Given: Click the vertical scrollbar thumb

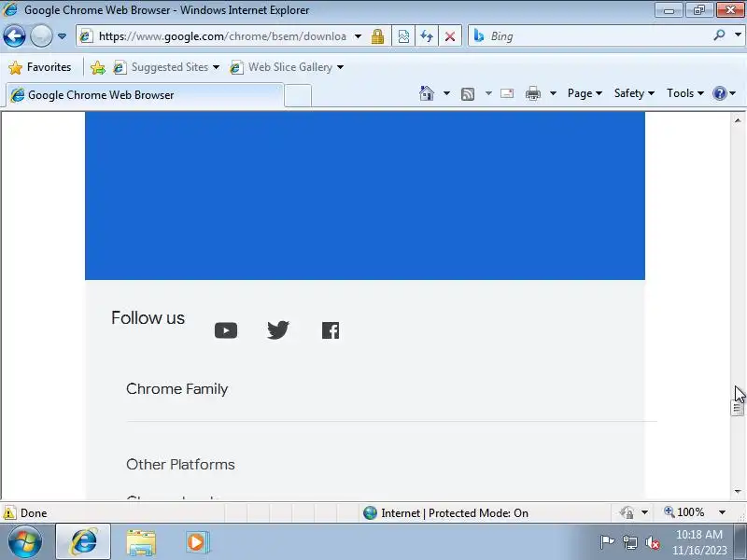Looking at the screenshot, I should [x=738, y=408].
